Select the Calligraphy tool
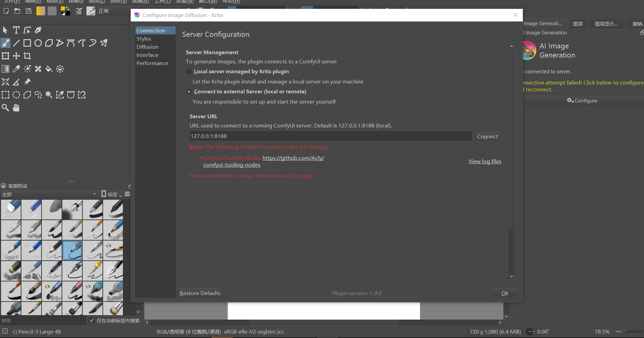 [x=38, y=30]
